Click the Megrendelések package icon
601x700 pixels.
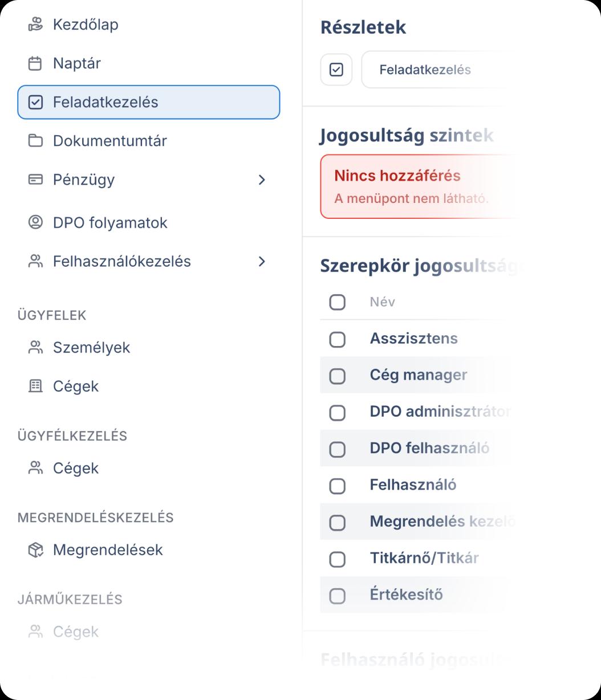(35, 550)
